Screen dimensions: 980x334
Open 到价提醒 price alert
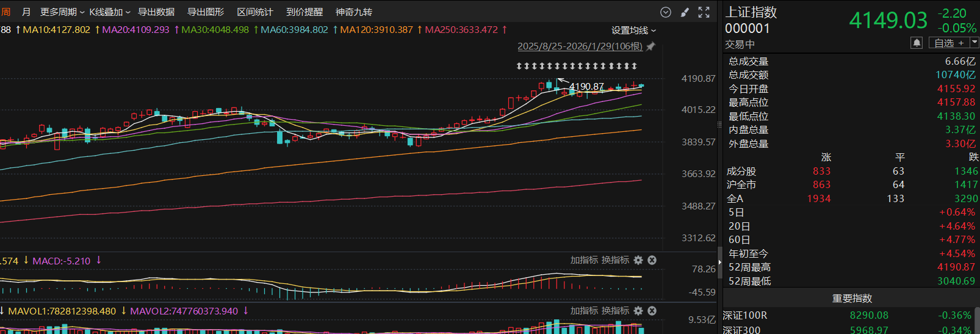[304, 12]
